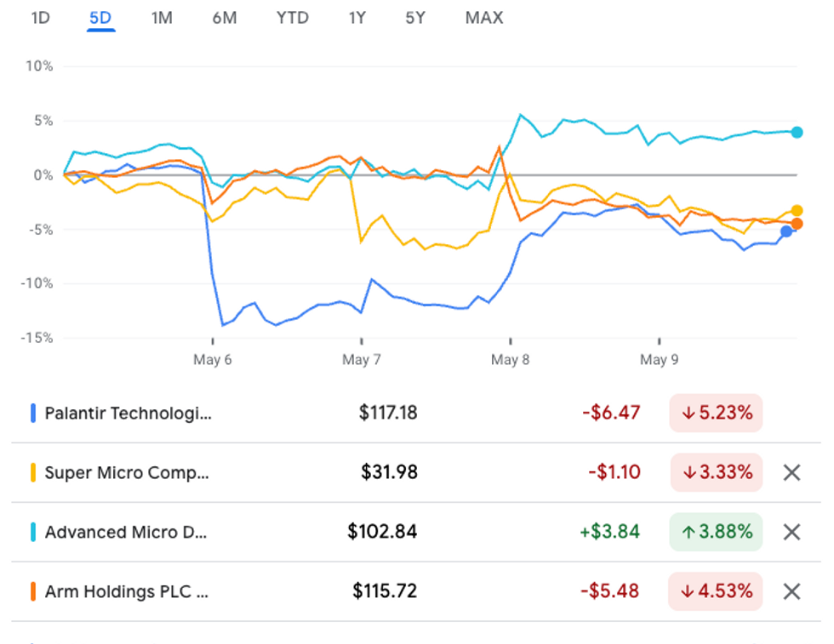Open Super Micro Computer stock row

click(x=126, y=472)
